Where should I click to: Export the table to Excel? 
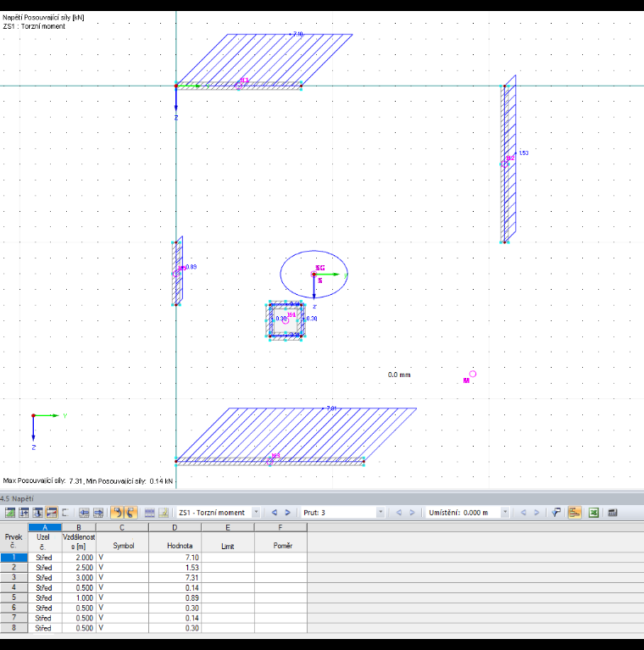tap(593, 513)
